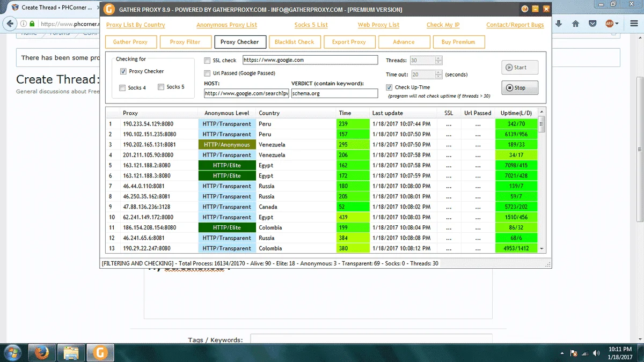644x362 pixels.
Task: Click the Adblock Plus icon in Firefox
Action: coord(609,24)
